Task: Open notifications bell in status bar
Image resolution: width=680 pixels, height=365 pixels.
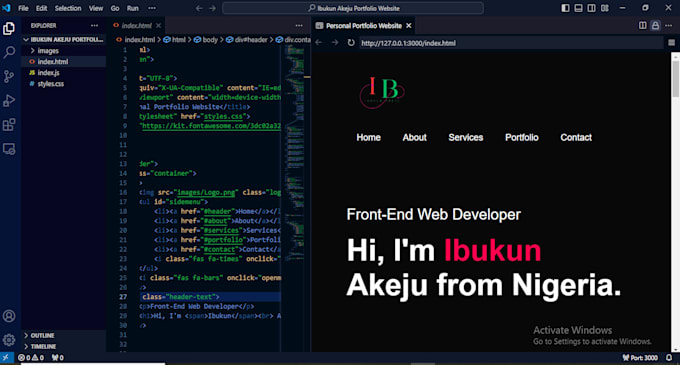Action: point(669,358)
